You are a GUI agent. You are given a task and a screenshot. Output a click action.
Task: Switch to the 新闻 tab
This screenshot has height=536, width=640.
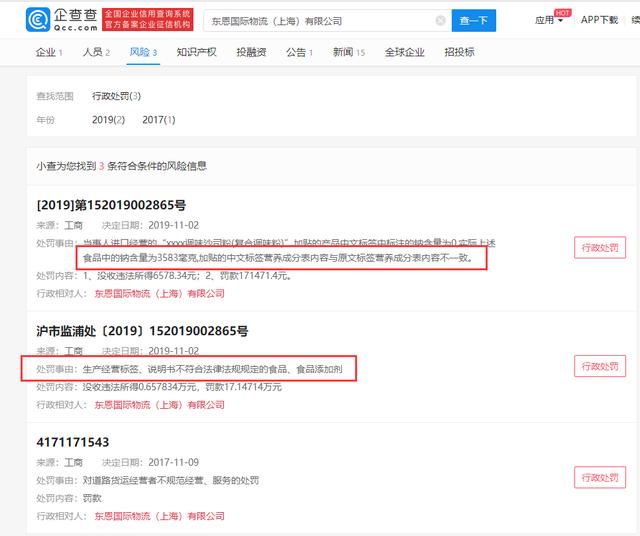(x=349, y=52)
